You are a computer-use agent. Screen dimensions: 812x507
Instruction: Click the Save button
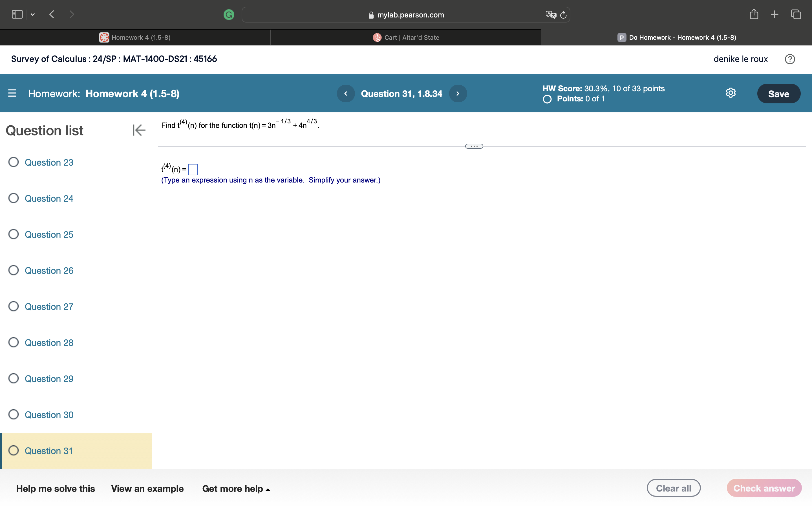click(x=778, y=94)
